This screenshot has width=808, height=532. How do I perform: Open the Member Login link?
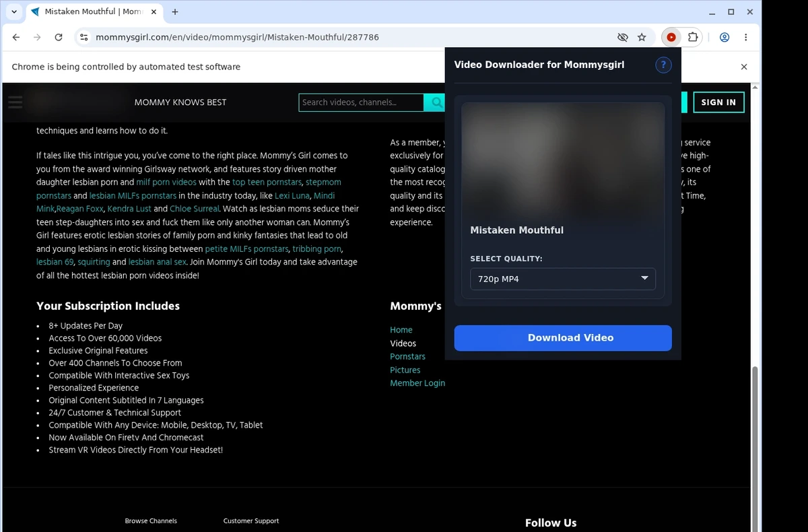pos(417,383)
